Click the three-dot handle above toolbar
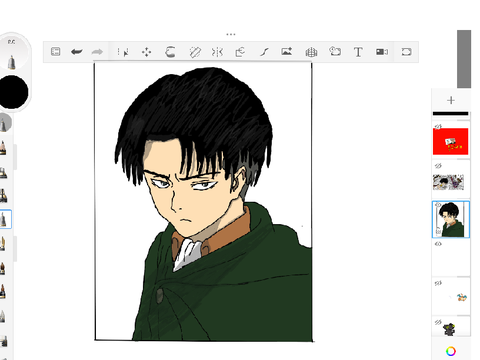480x360 pixels. [x=231, y=34]
